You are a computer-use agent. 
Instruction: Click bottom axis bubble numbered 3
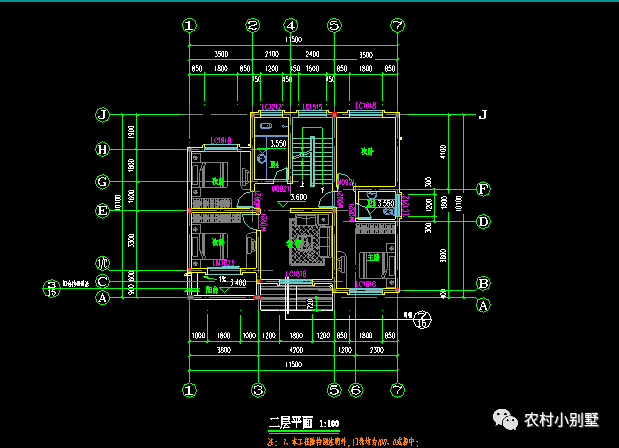point(257,390)
